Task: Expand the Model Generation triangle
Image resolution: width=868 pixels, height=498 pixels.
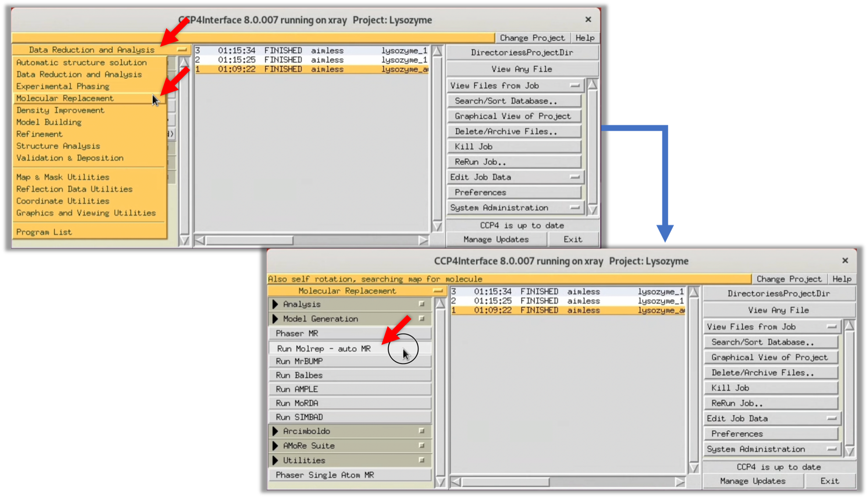Action: coord(275,319)
